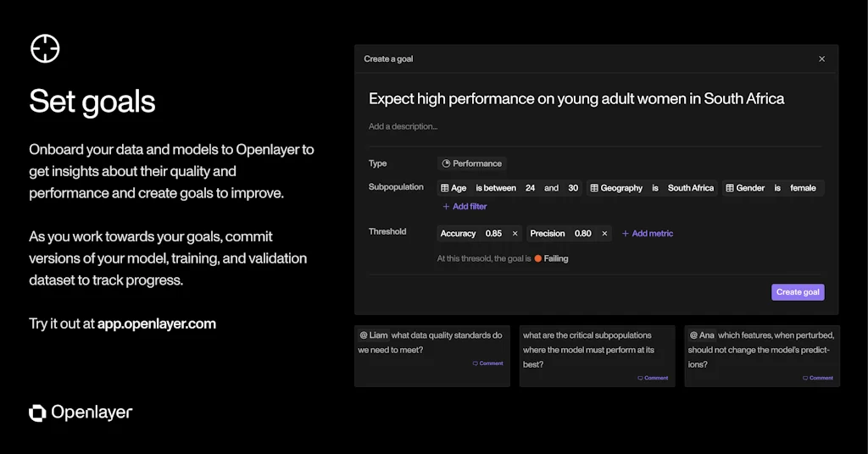Image resolution: width=868 pixels, height=454 pixels.
Task: Comment on the Ana perturbed features note
Action: [818, 379]
